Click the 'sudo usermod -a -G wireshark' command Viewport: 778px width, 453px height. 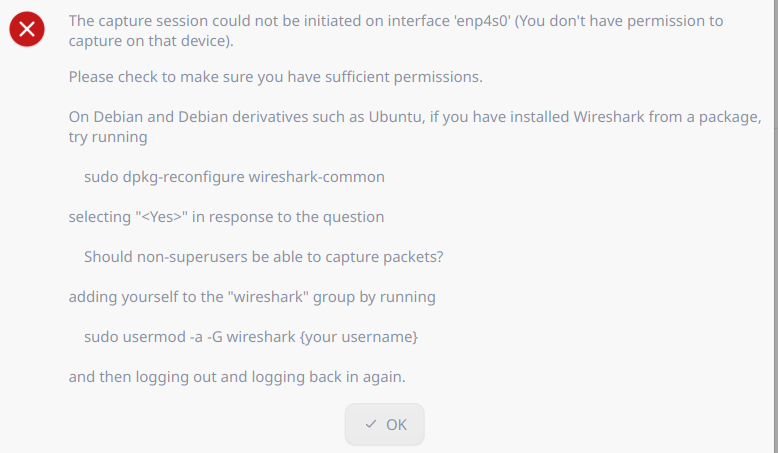click(x=190, y=336)
